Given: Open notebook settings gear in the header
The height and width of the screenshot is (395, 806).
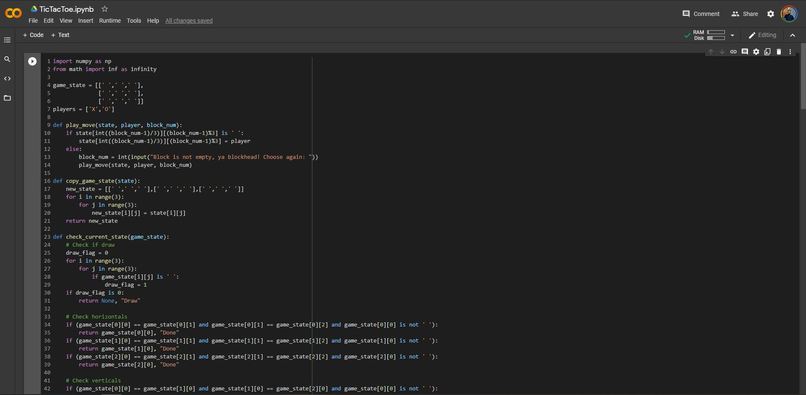Looking at the screenshot, I should pyautogui.click(x=771, y=14).
